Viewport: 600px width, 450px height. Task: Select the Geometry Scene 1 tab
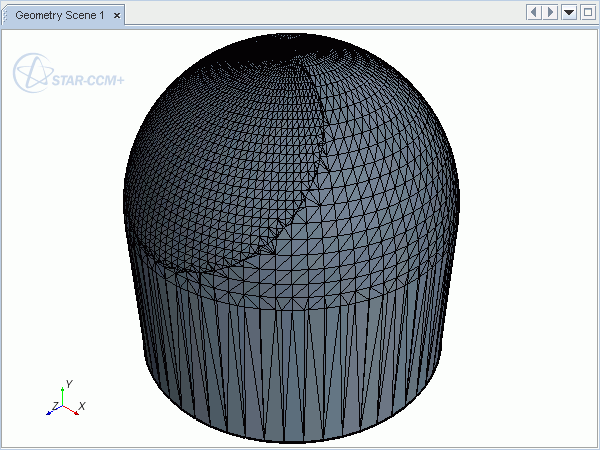[59, 16]
